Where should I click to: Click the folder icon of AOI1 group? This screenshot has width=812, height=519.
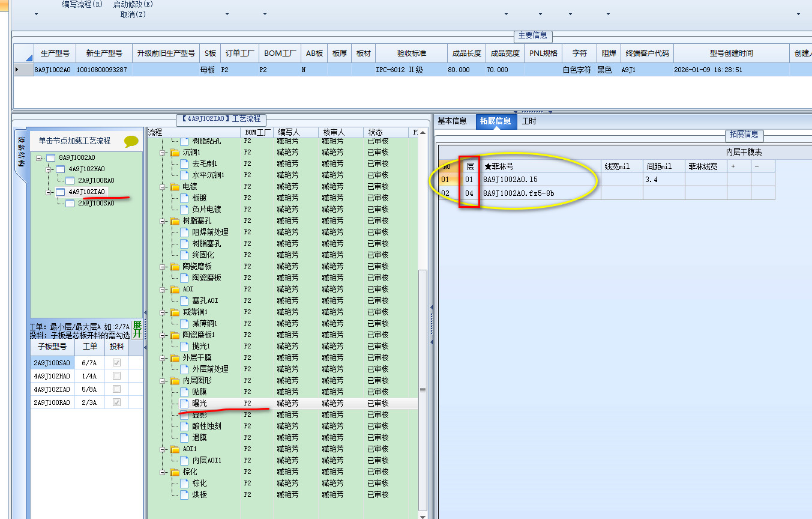[x=175, y=449]
